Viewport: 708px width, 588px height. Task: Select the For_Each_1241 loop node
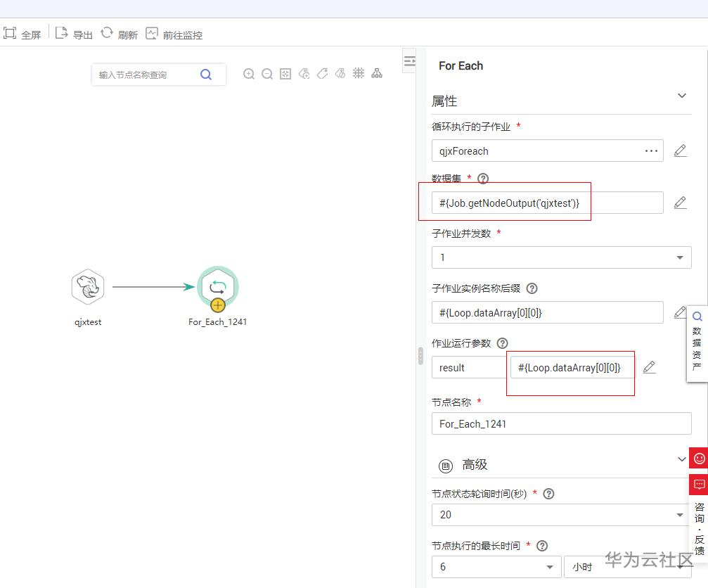coord(218,286)
